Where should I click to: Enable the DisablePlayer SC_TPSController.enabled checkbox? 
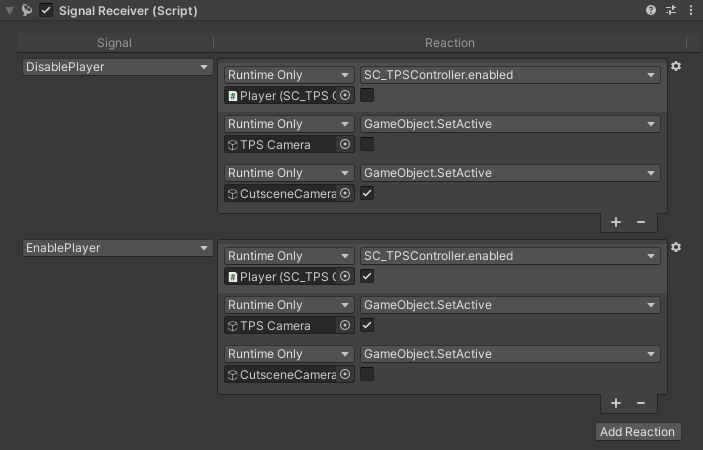367,95
